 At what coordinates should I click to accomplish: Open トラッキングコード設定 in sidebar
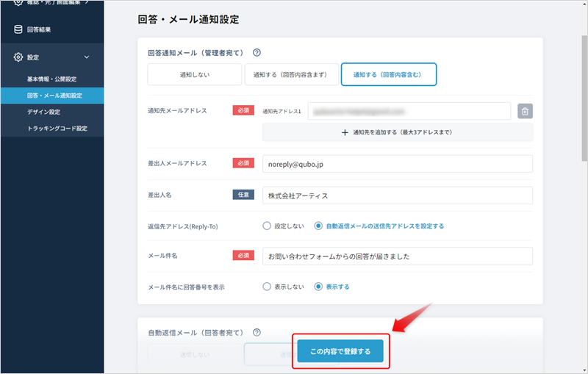pos(57,129)
